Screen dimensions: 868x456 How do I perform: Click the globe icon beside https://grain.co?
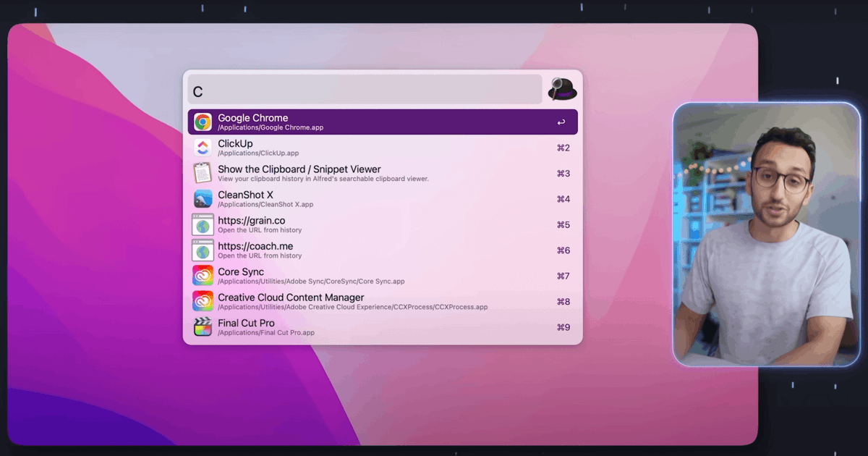click(x=203, y=224)
